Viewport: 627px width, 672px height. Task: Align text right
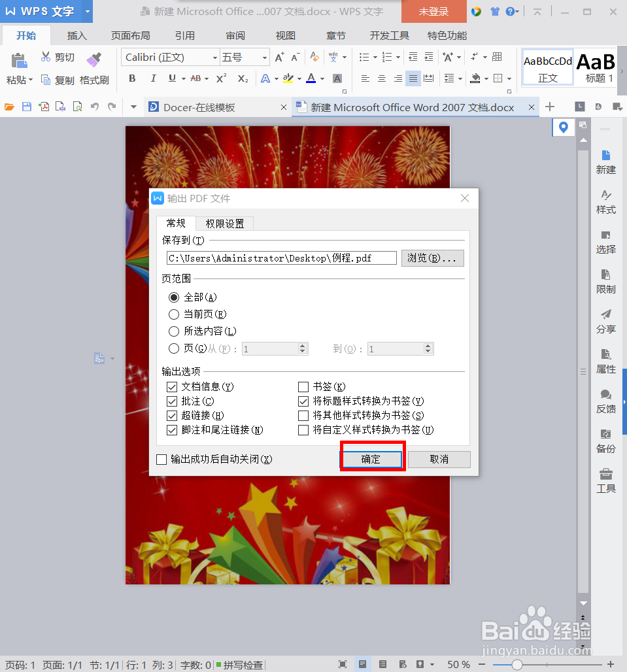tap(398, 78)
